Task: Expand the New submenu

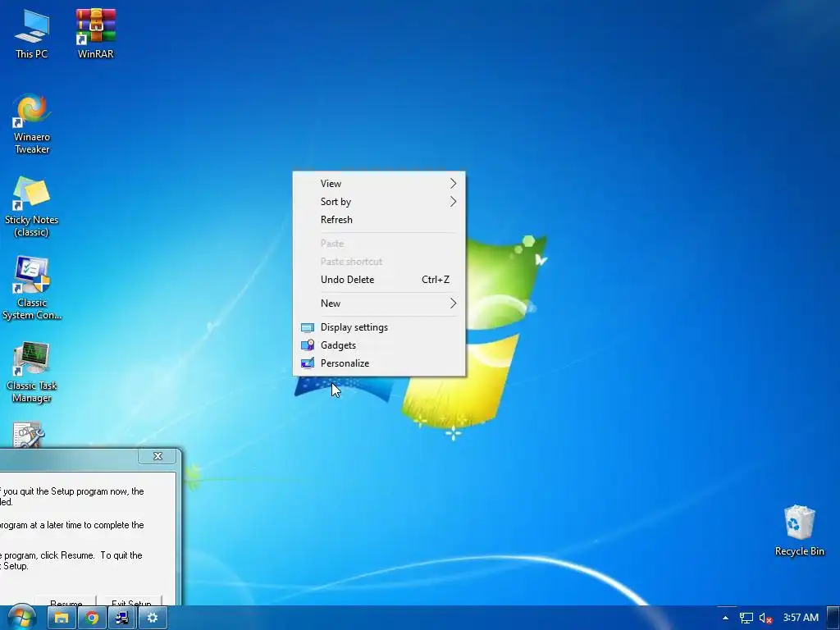Action: point(379,304)
